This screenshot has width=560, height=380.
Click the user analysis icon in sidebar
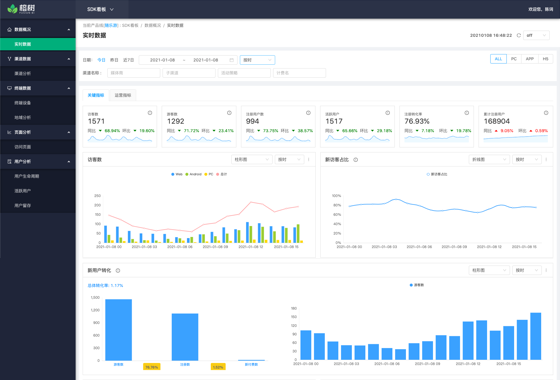click(9, 161)
